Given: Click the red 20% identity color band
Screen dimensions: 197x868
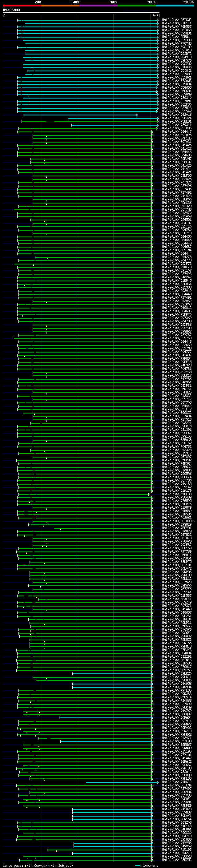Looking at the screenshot, I should click(x=22, y=6).
